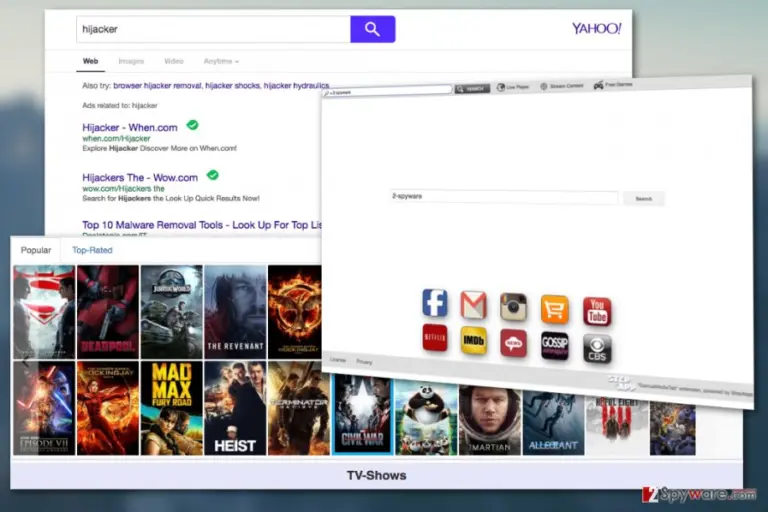The width and height of the screenshot is (768, 512).
Task: Click the Search button beside 2-spyware field
Action: click(644, 198)
